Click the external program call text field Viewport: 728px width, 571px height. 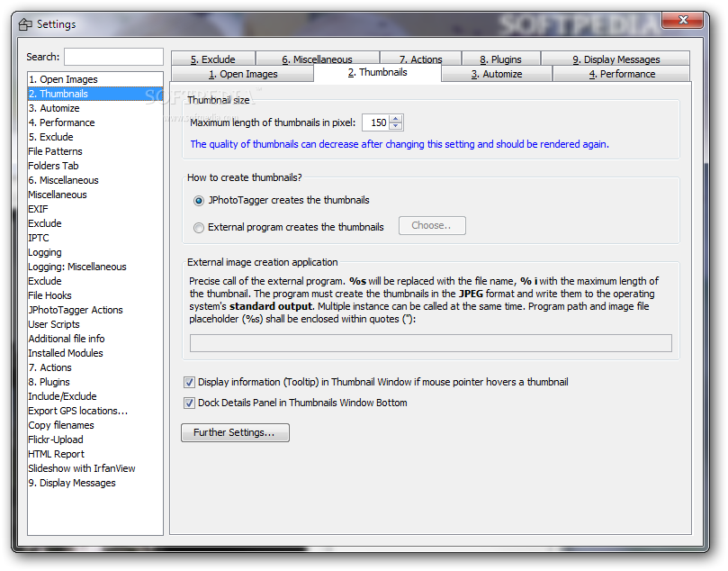pyautogui.click(x=430, y=343)
